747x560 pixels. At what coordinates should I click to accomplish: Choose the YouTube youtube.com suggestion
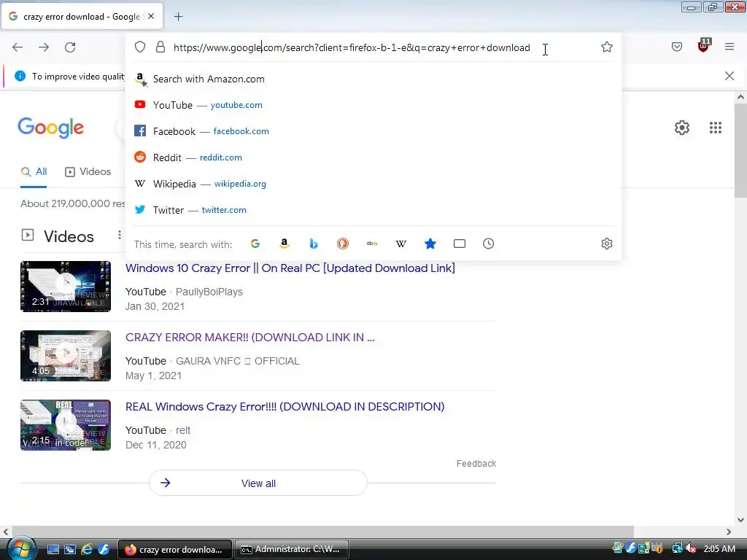tap(374, 105)
